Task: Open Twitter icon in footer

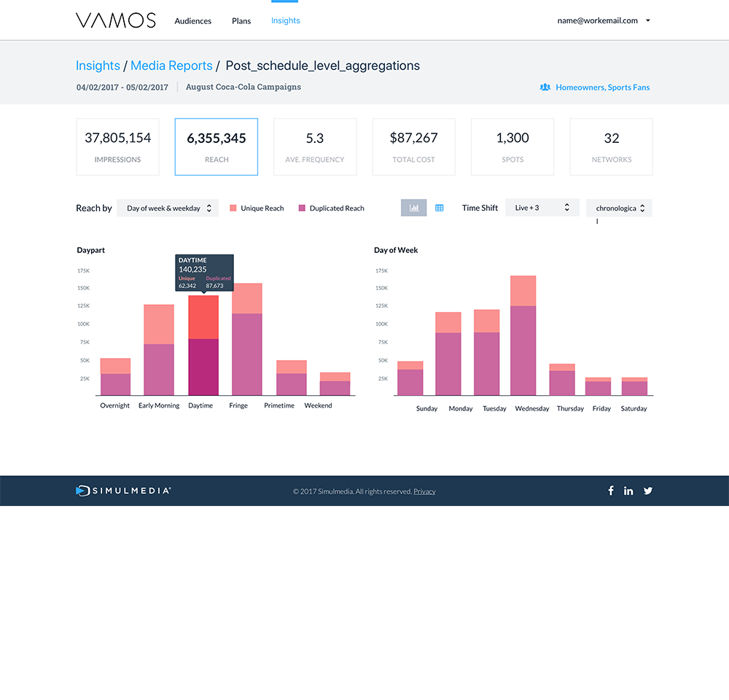Action: [648, 491]
